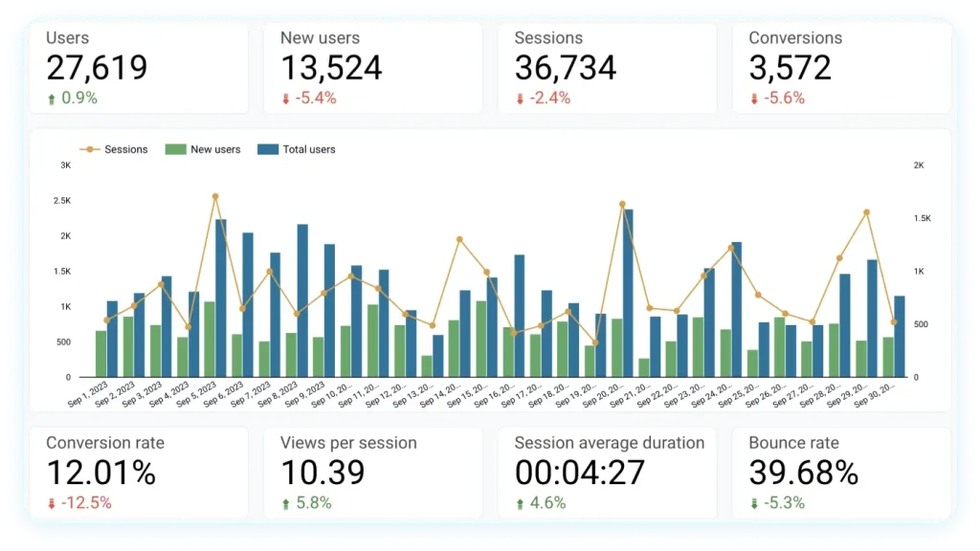This screenshot has width=980, height=551.
Task: Toggle the Total users series in the legend
Action: pyautogui.click(x=297, y=149)
